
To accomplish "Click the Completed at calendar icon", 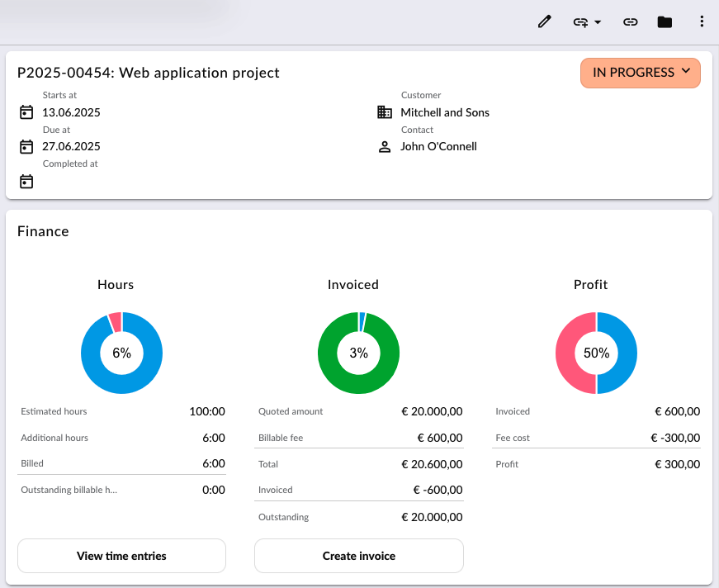I will [26, 182].
